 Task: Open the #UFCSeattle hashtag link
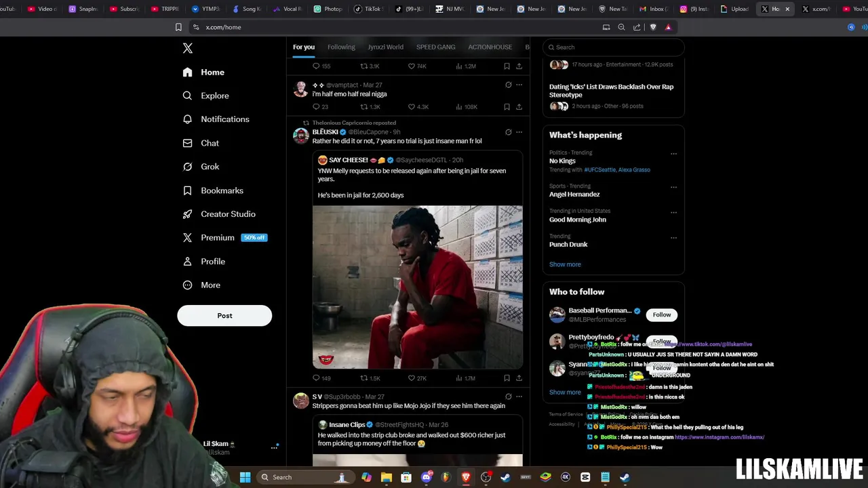(599, 169)
